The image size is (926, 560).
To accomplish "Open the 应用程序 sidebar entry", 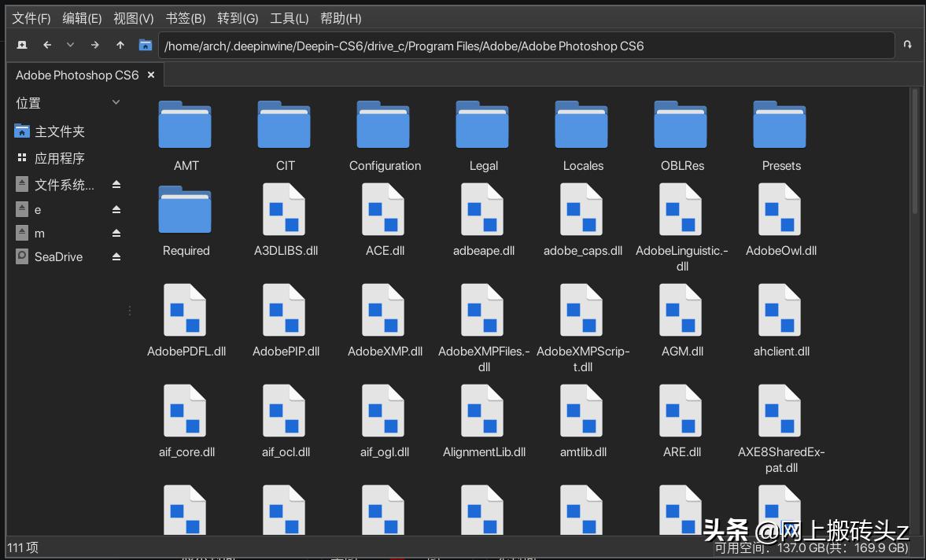I will (59, 157).
